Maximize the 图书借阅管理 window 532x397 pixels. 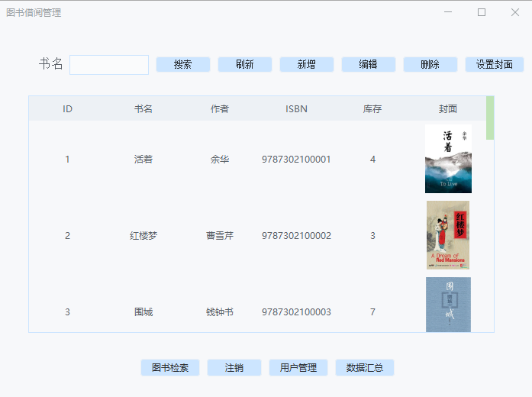coord(482,12)
